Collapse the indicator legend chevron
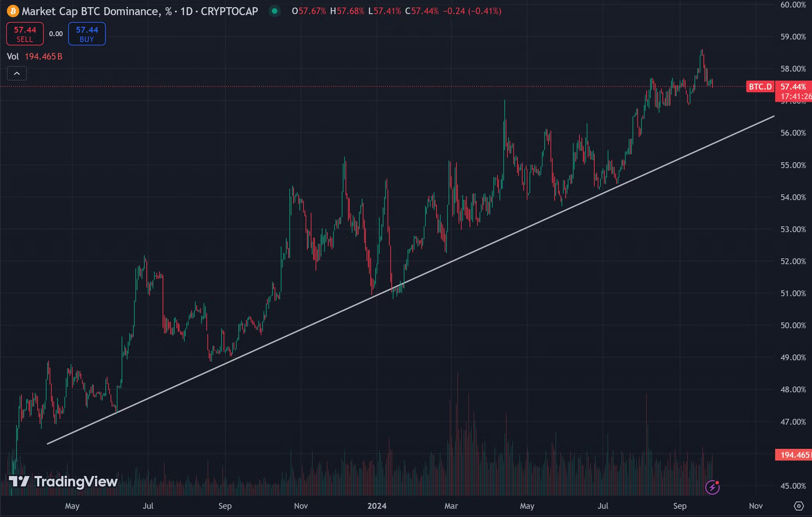This screenshot has width=812, height=517. click(x=17, y=73)
